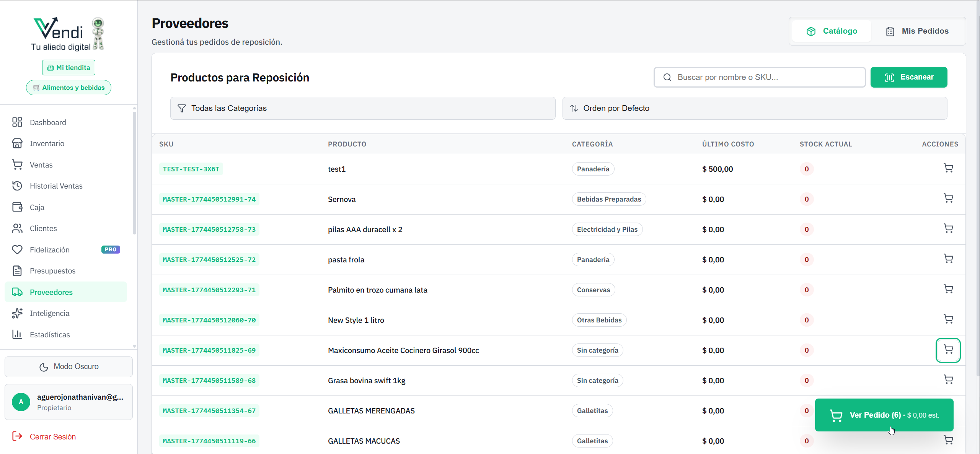Click cart icon for New Style 1 litro
This screenshot has width=980, height=454.
click(948, 319)
